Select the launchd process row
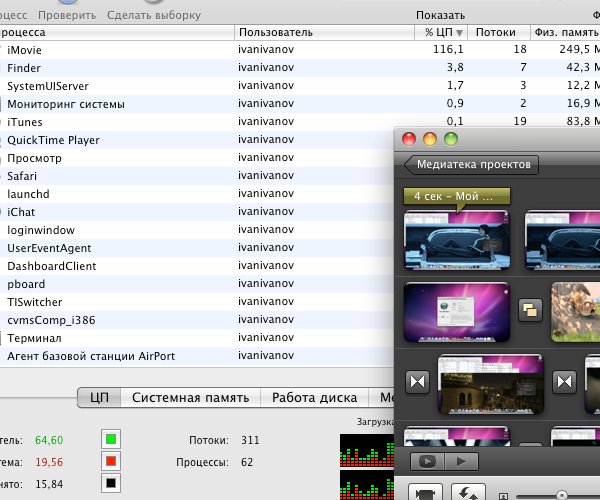This screenshot has width=600, height=500. pyautogui.click(x=197, y=194)
